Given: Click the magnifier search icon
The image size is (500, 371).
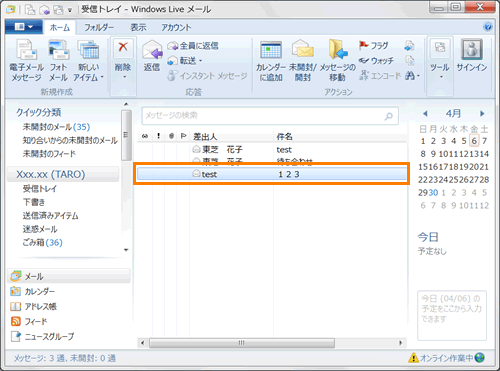Looking at the screenshot, I should (389, 116).
